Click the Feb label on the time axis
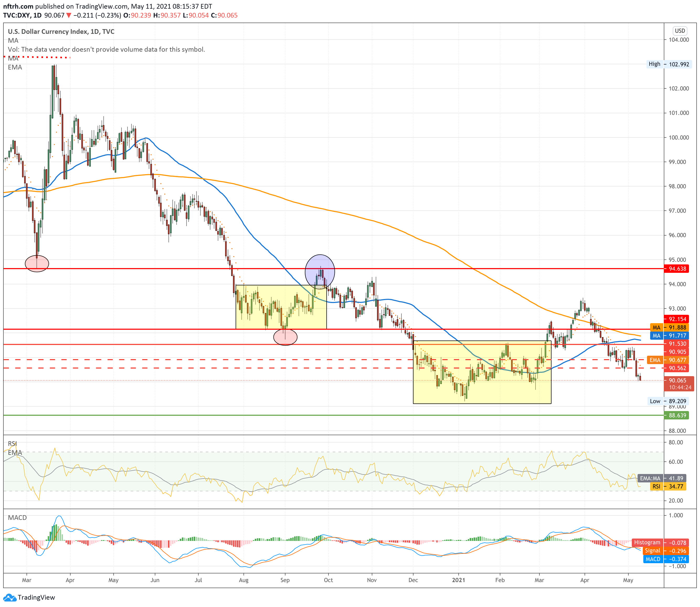 (x=500, y=580)
